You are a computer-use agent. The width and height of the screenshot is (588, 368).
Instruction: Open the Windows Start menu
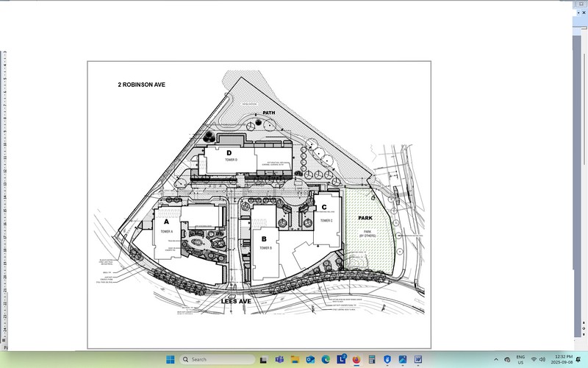pos(171,359)
